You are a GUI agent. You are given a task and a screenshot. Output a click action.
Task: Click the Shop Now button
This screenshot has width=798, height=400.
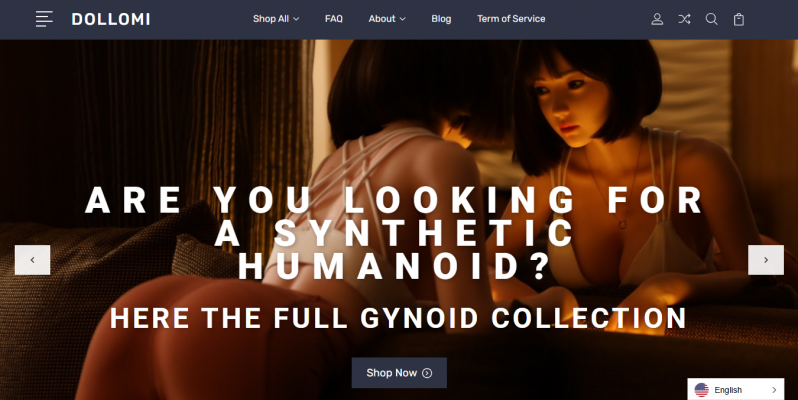click(399, 373)
